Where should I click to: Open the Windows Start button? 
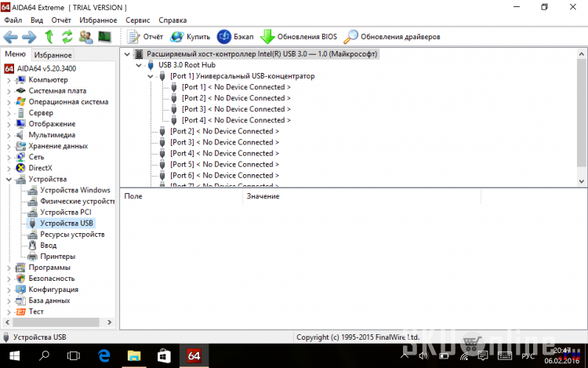coord(14,355)
